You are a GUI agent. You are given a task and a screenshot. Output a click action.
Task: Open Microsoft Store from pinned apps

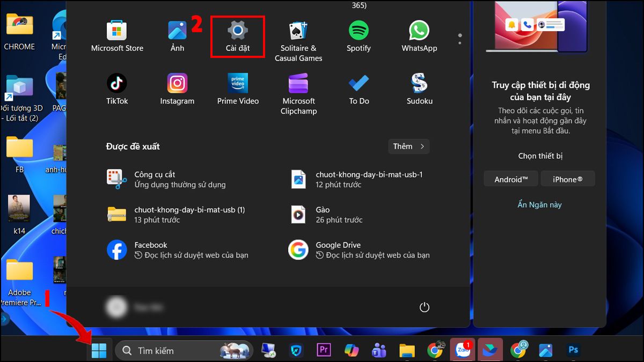[117, 36]
